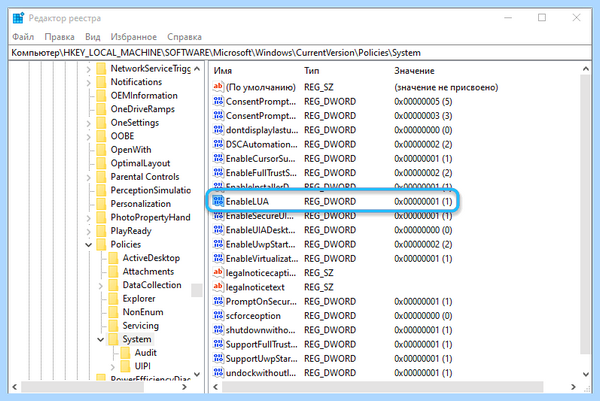Click values pane scroll-up arrow
Screen dimensions: 600x401
[586, 69]
